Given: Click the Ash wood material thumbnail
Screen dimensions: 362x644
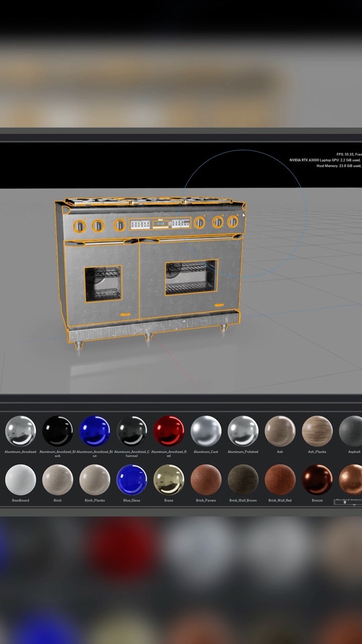Looking at the screenshot, I should pyautogui.click(x=280, y=431).
